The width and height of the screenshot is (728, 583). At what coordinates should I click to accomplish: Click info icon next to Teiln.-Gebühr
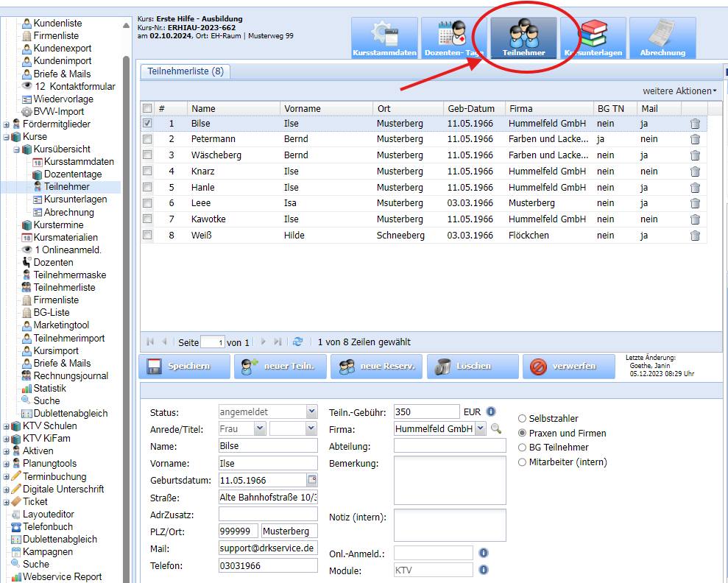(x=491, y=411)
